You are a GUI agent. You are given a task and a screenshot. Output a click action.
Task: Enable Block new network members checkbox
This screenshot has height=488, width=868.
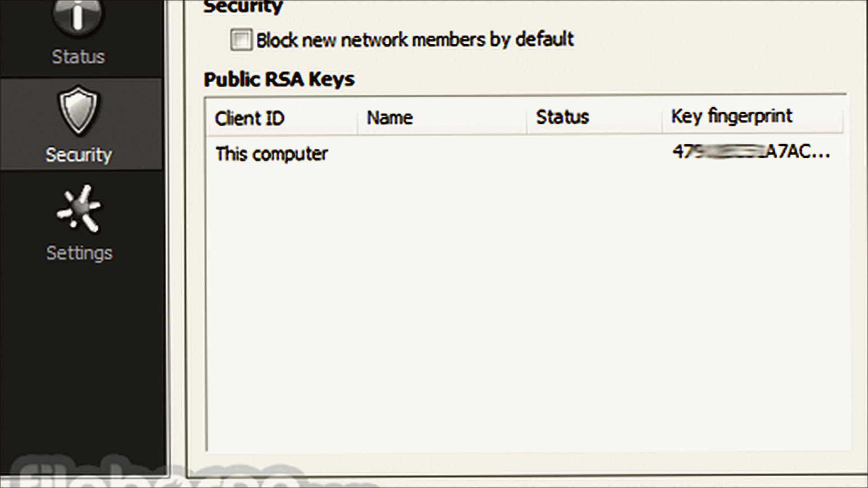click(x=241, y=40)
